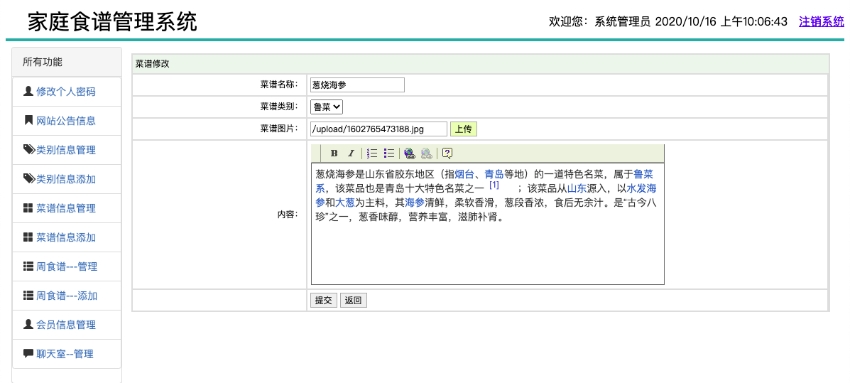Click the user icon beside 修改个人密码
Viewport: 850px width, 383px height.
click(28, 91)
